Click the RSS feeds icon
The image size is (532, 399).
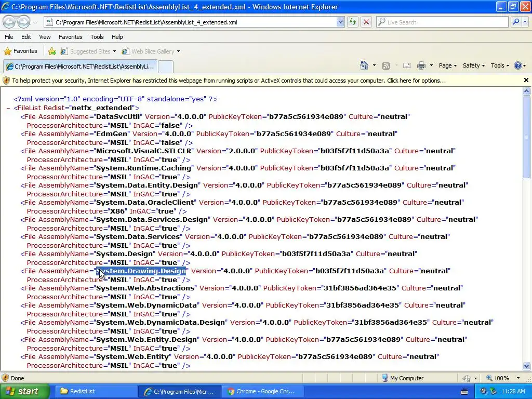point(386,66)
